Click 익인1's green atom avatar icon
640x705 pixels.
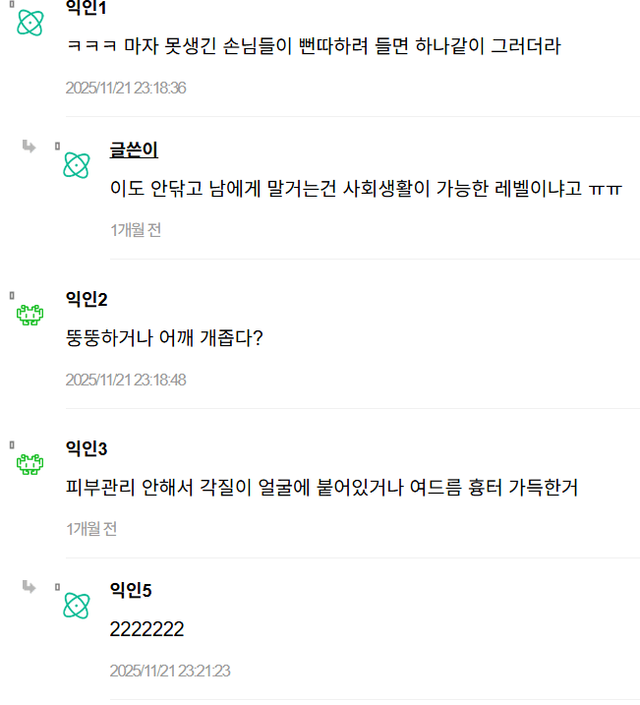tap(31, 22)
